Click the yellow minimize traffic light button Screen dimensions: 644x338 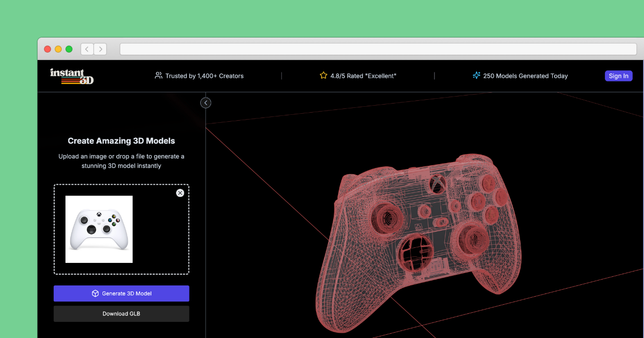(58, 49)
